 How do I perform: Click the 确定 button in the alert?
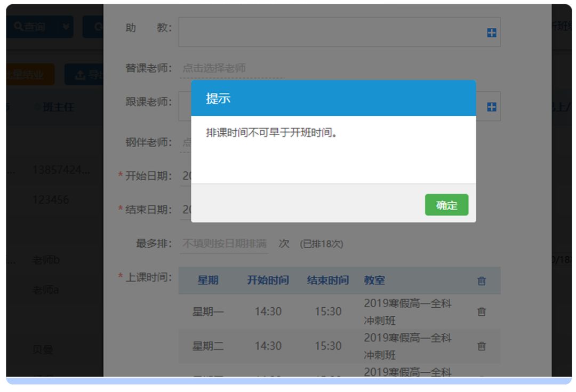tap(446, 205)
